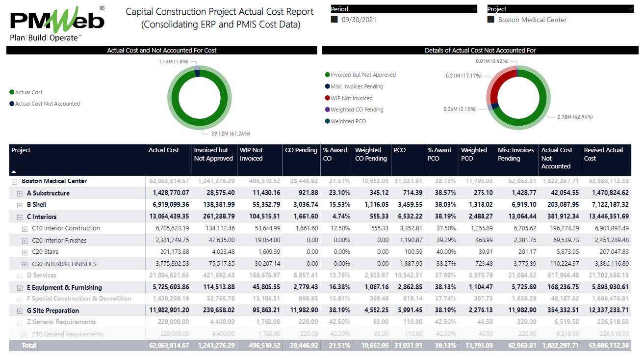This screenshot has width=644, height=358.
Task: Expand the G Site Preparation row
Action: (x=20, y=311)
